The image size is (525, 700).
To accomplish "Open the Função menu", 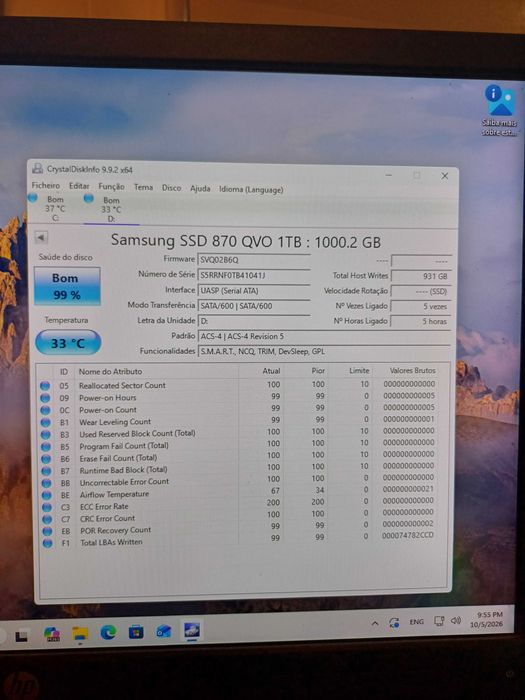I will click(x=111, y=187).
